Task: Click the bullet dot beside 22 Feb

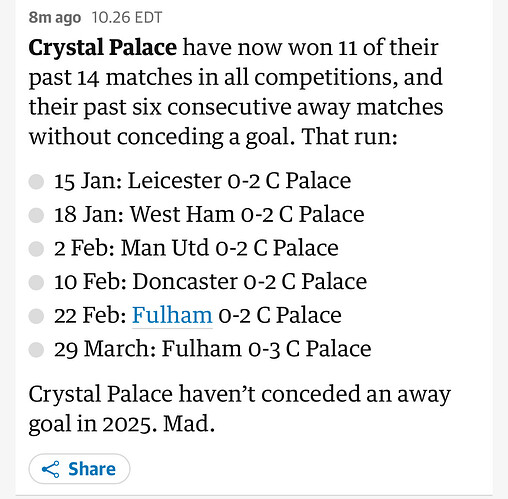Action: click(36, 316)
